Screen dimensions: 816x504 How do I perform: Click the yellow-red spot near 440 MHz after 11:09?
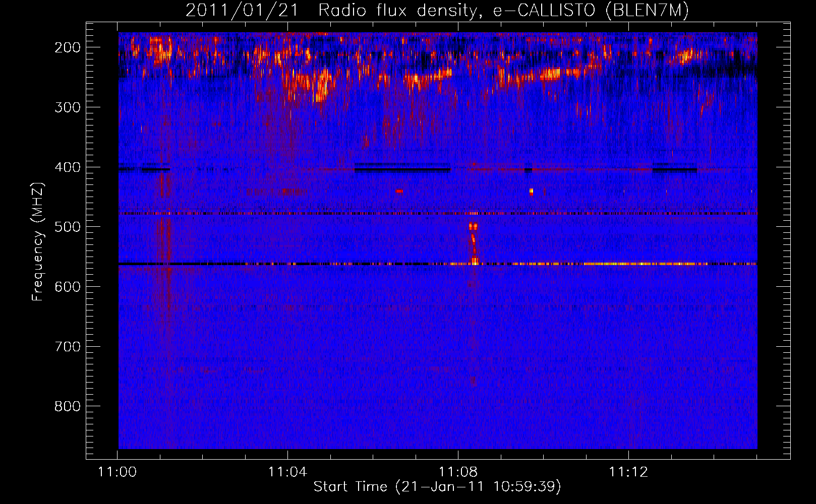(531, 192)
